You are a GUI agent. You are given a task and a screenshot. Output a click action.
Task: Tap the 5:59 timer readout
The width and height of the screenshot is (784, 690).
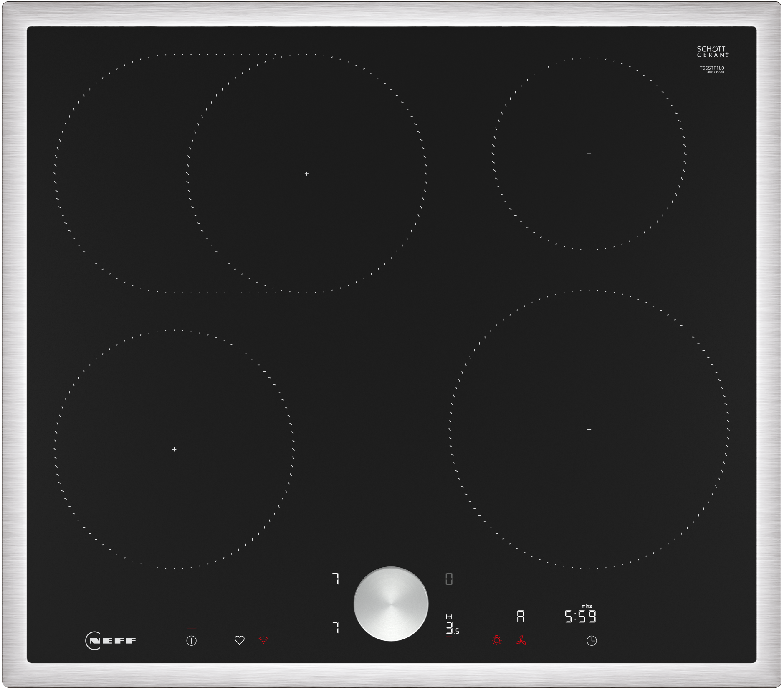tap(580, 617)
